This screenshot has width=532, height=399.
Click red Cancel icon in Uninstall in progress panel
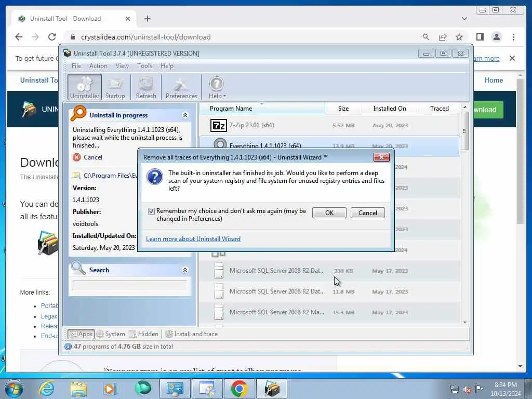[x=77, y=157]
